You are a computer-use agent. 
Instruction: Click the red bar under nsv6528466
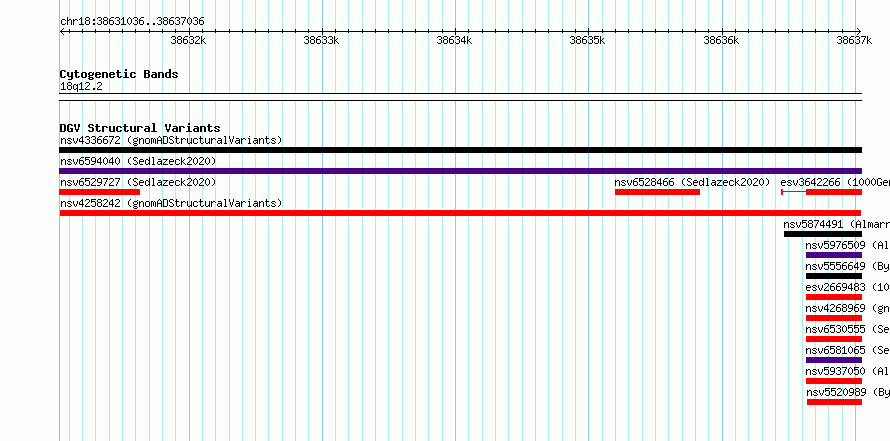pos(657,192)
